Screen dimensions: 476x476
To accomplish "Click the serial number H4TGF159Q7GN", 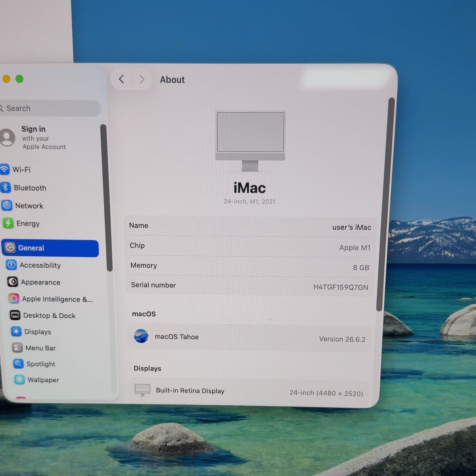I will 341,287.
